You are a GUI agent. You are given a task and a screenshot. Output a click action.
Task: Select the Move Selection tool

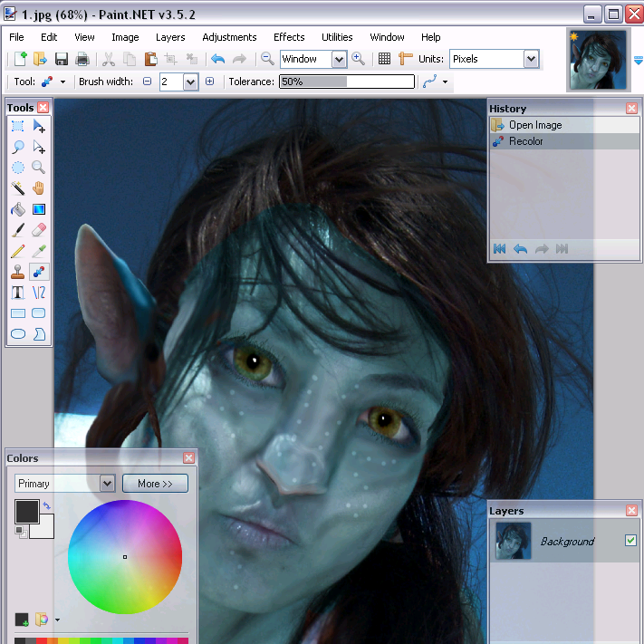coord(39,147)
